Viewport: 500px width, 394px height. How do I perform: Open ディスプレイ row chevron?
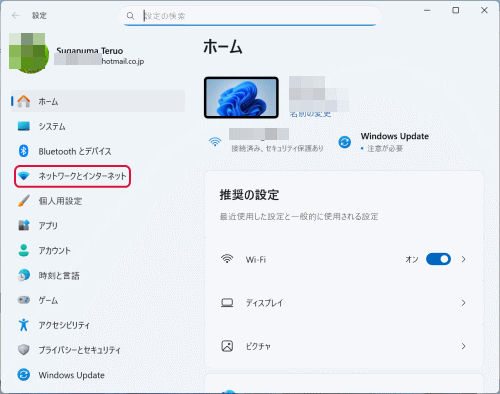(x=463, y=303)
